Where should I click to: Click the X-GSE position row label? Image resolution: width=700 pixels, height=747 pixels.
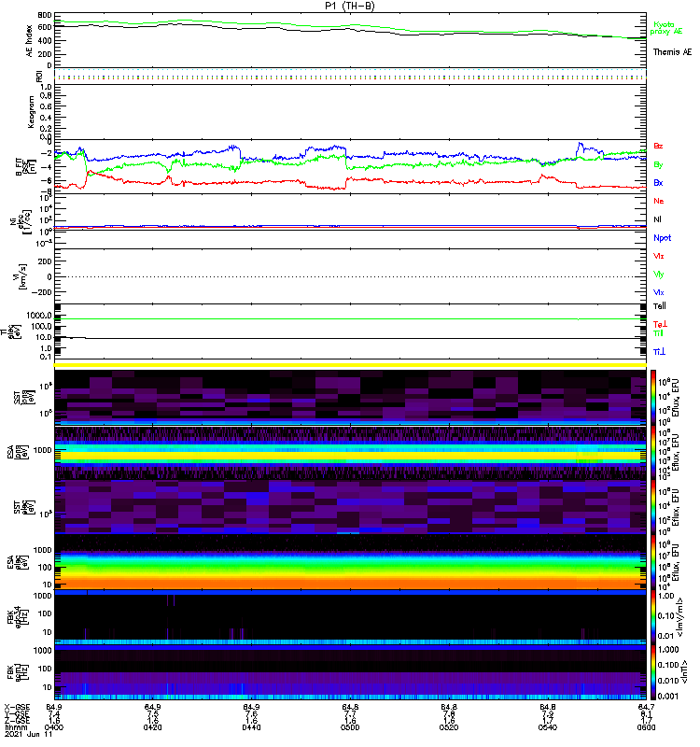17,707
